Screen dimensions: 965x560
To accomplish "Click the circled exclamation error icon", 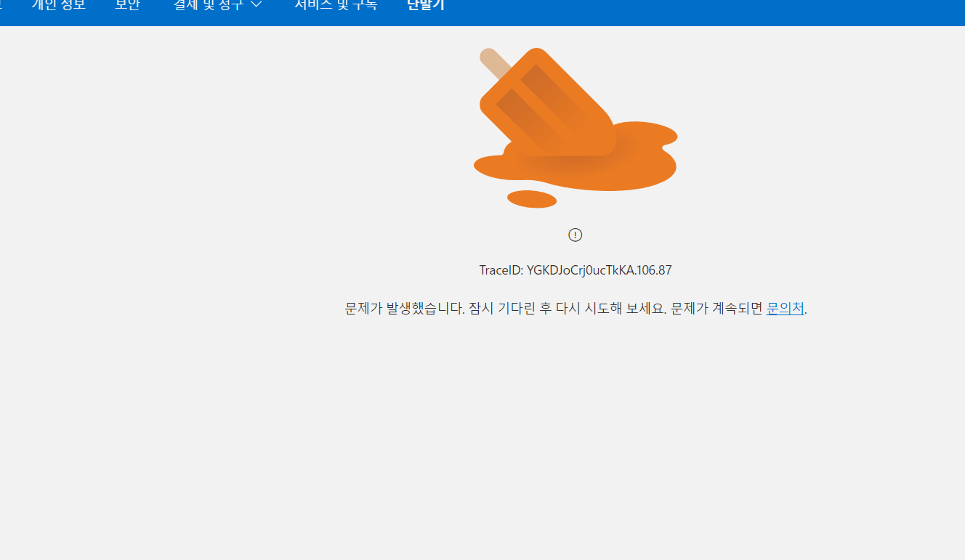I will tap(576, 235).
